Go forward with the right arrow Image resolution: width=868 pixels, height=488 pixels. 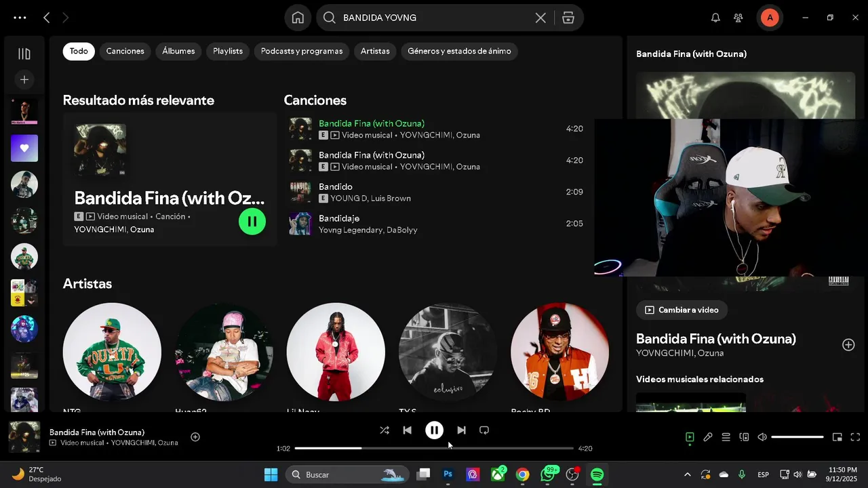(66, 18)
